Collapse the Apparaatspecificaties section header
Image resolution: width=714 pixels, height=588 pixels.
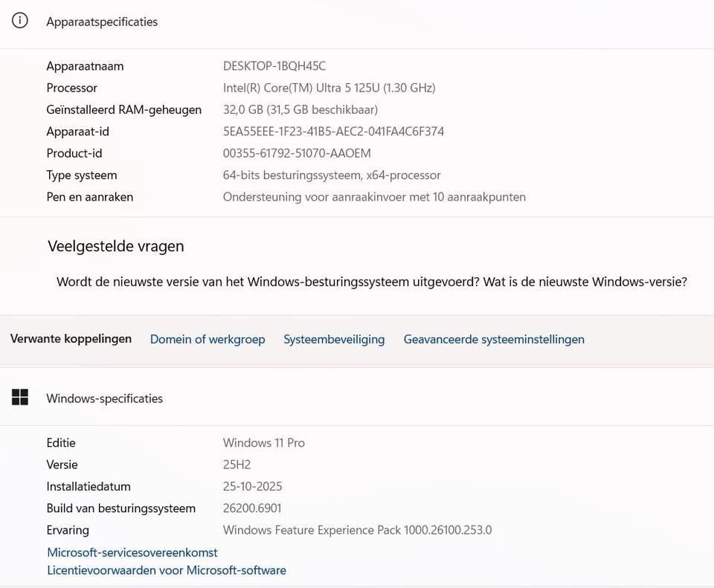(100, 21)
